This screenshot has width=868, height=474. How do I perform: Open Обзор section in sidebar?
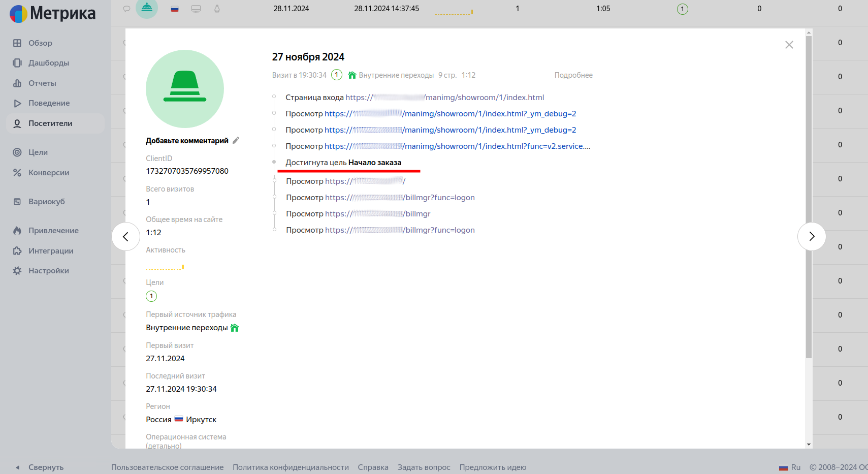point(40,43)
